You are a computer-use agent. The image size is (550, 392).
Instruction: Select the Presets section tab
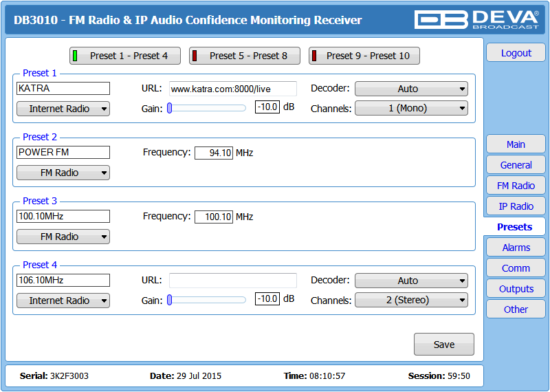514,227
